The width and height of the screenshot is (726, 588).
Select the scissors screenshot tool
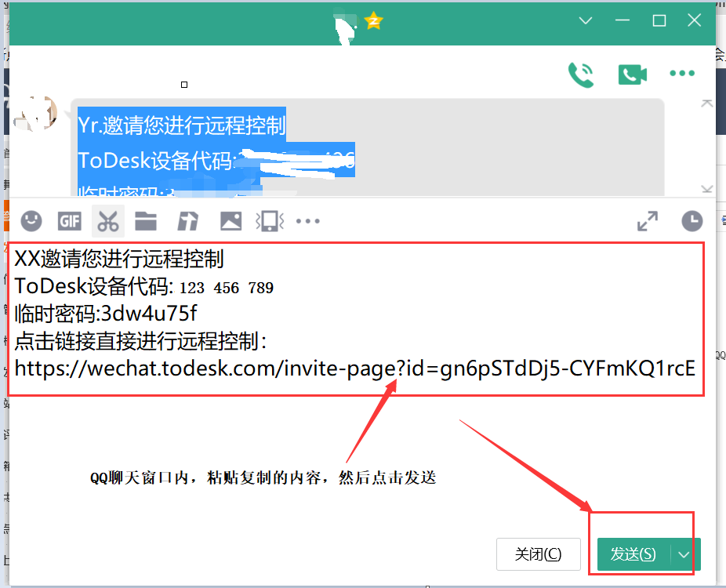(x=108, y=221)
